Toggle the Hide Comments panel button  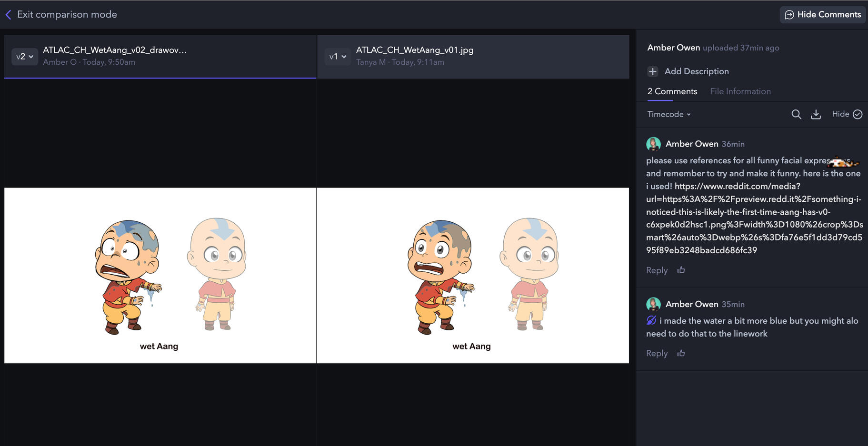tap(822, 15)
